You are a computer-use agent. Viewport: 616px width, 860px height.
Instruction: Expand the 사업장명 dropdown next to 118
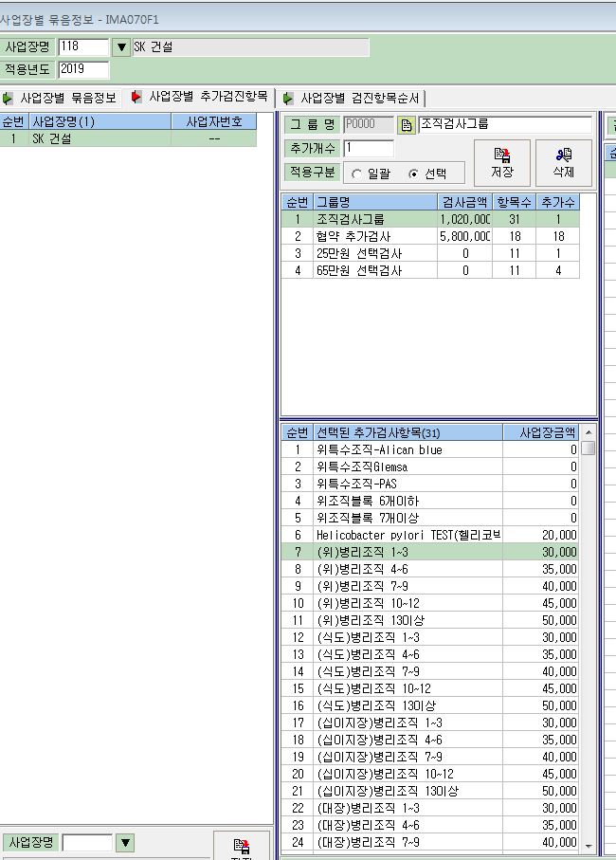(121, 47)
